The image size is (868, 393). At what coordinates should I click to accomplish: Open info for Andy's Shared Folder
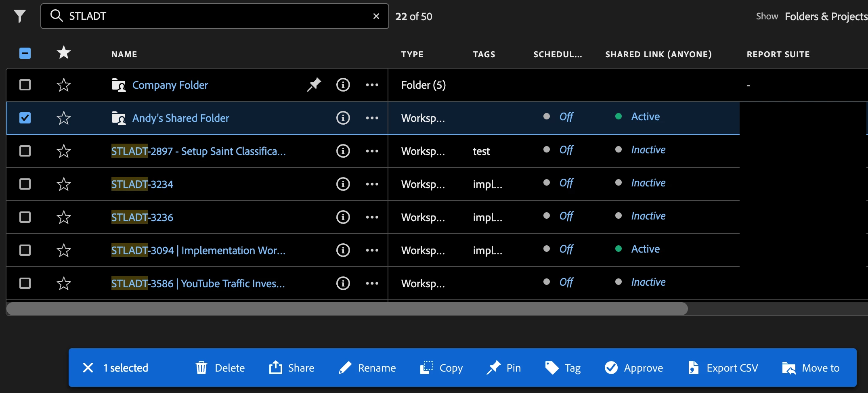pyautogui.click(x=343, y=118)
